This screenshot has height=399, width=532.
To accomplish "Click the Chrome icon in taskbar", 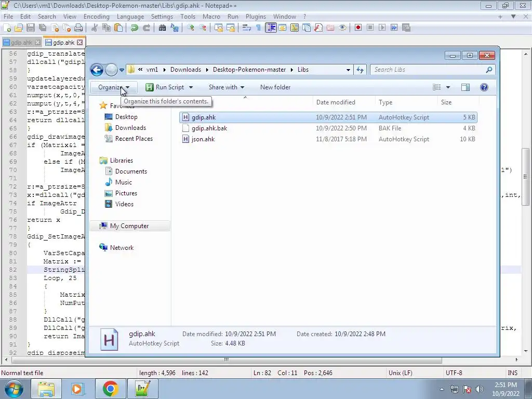I will pyautogui.click(x=110, y=389).
